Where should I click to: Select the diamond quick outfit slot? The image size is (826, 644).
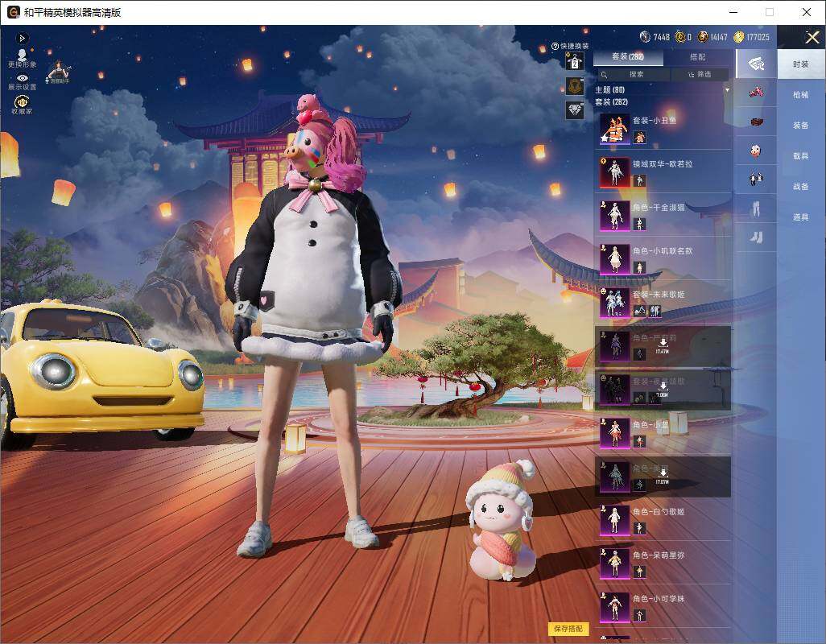tap(575, 110)
